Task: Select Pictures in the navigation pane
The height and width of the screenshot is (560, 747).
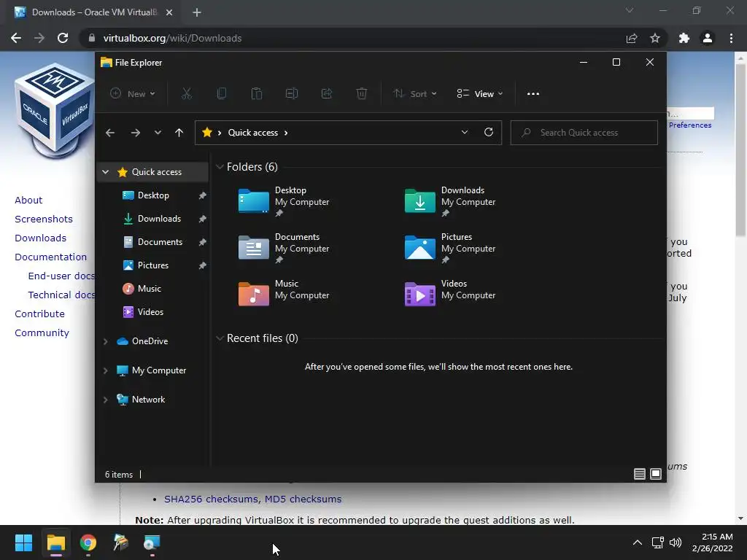Action: (153, 265)
